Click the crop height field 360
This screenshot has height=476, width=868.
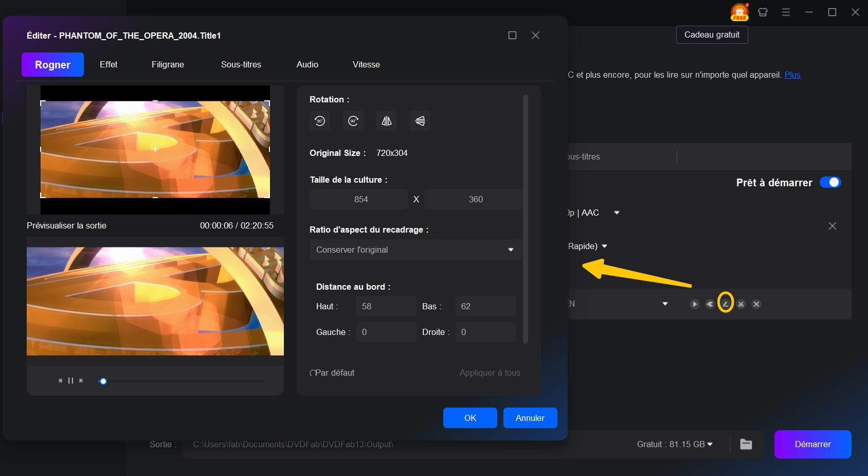474,199
